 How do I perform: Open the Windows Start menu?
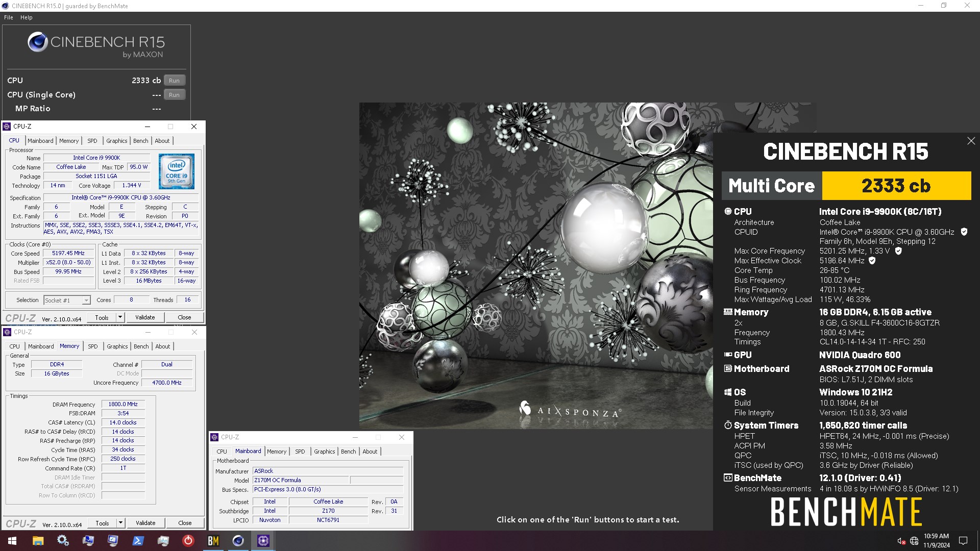(x=12, y=541)
